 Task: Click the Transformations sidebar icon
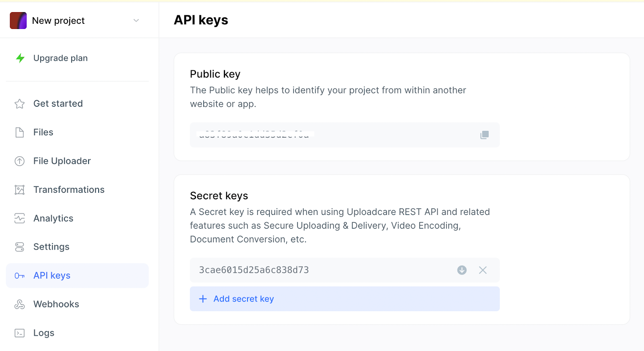(x=19, y=189)
